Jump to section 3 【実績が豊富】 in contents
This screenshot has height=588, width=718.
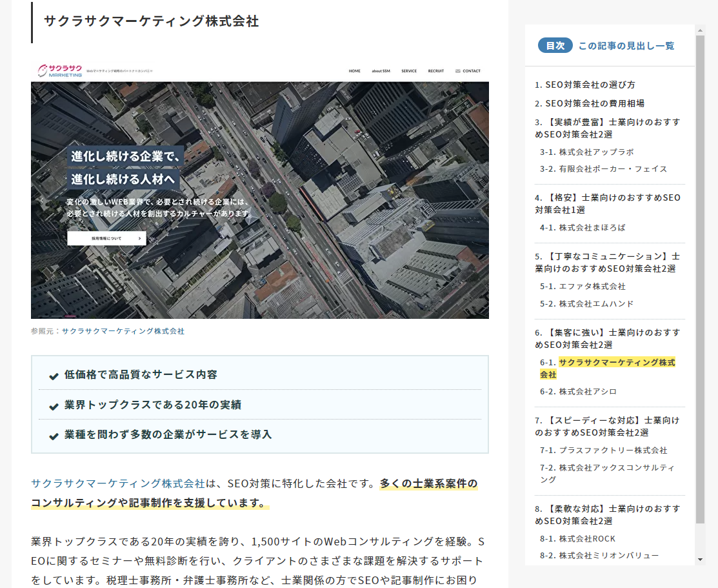pyautogui.click(x=607, y=128)
